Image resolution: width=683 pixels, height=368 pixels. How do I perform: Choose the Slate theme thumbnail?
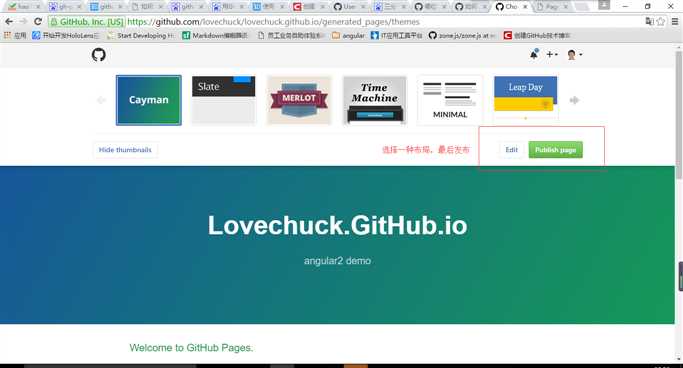tap(223, 100)
